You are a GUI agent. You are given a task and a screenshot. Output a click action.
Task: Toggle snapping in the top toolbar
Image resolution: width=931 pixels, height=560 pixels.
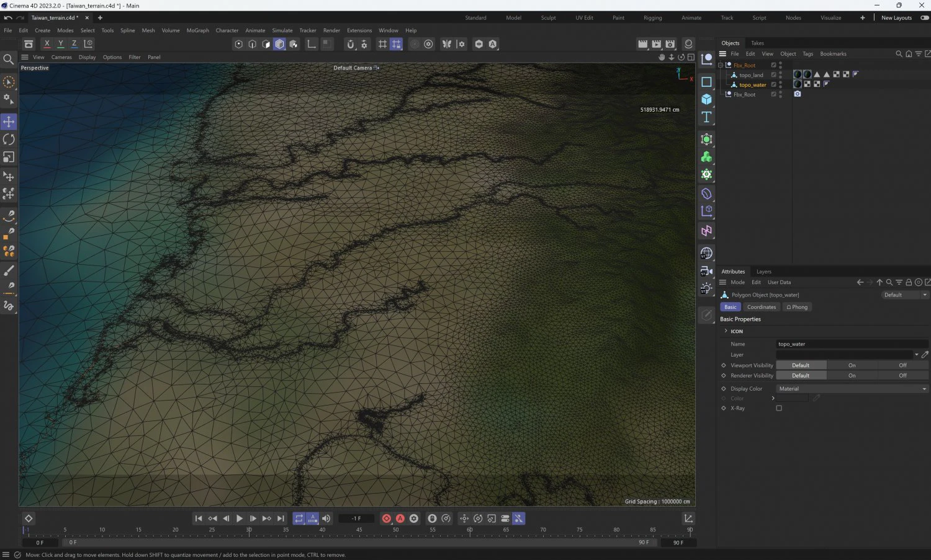point(350,44)
